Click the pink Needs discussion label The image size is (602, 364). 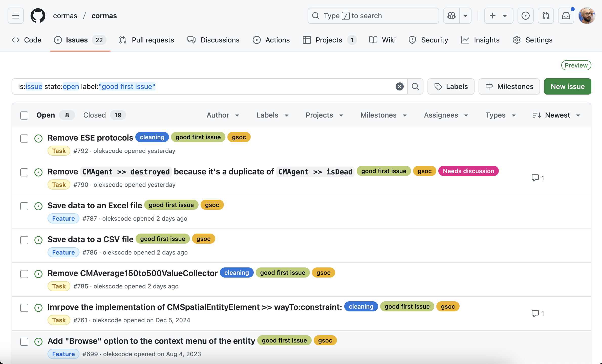point(468,171)
